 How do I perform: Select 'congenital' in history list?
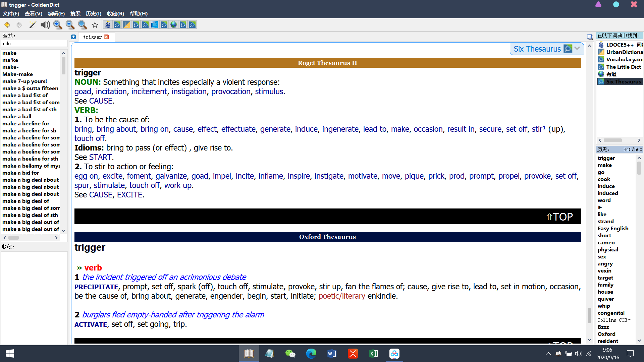pos(611,313)
